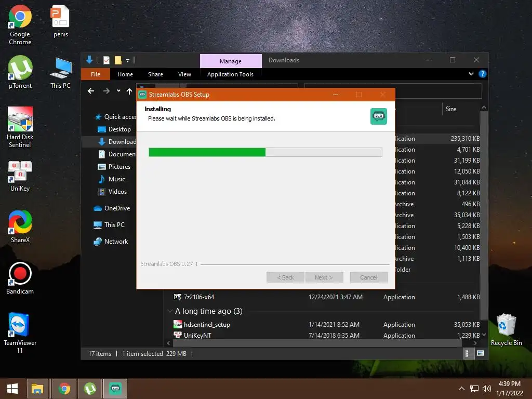Click the Explorer back arrow
The width and height of the screenshot is (532, 399).
[91, 91]
